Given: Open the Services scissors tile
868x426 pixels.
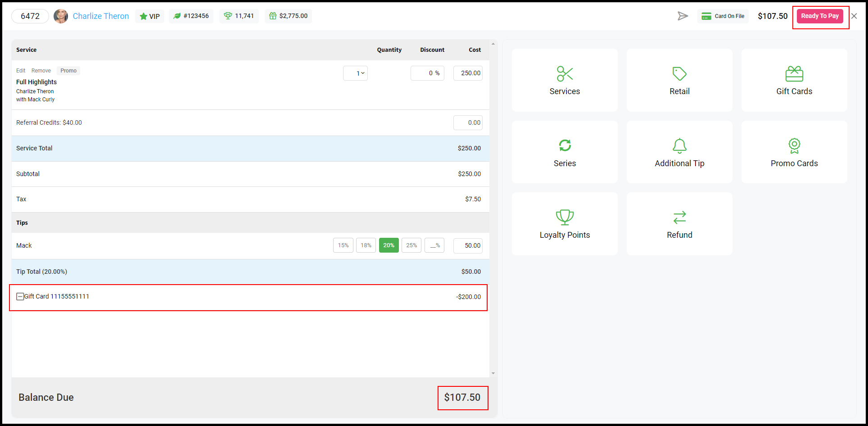Looking at the screenshot, I should [565, 80].
